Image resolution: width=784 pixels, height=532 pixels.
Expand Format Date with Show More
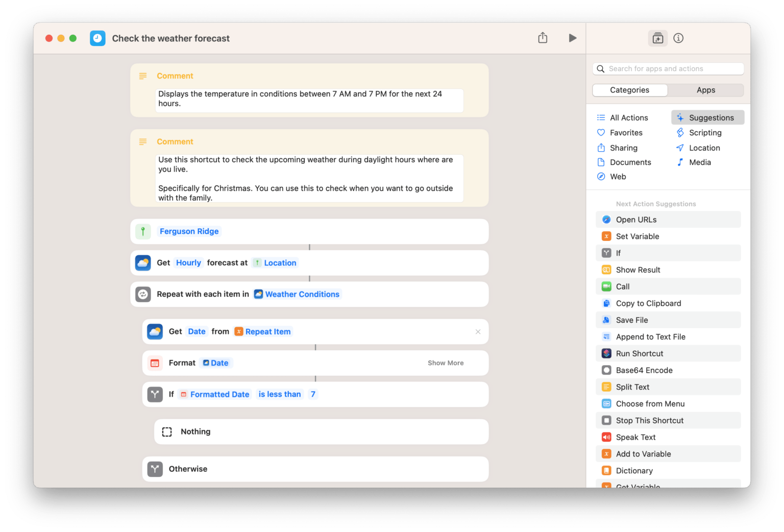point(445,363)
